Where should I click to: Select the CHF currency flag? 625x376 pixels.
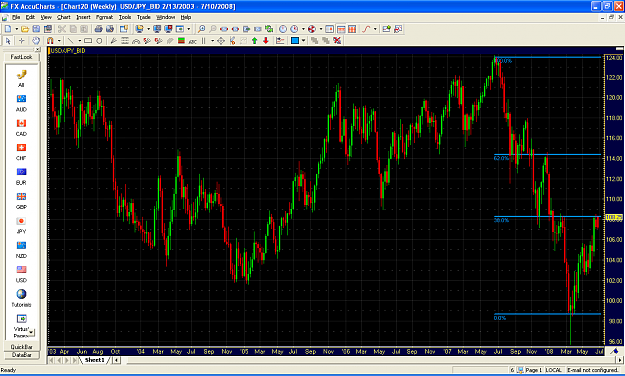[21, 152]
